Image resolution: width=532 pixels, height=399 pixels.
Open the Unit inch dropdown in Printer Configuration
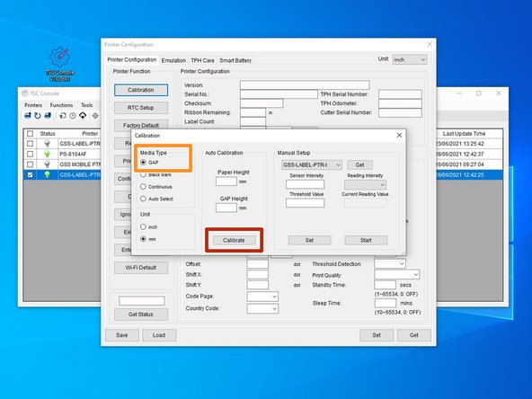coord(410,59)
